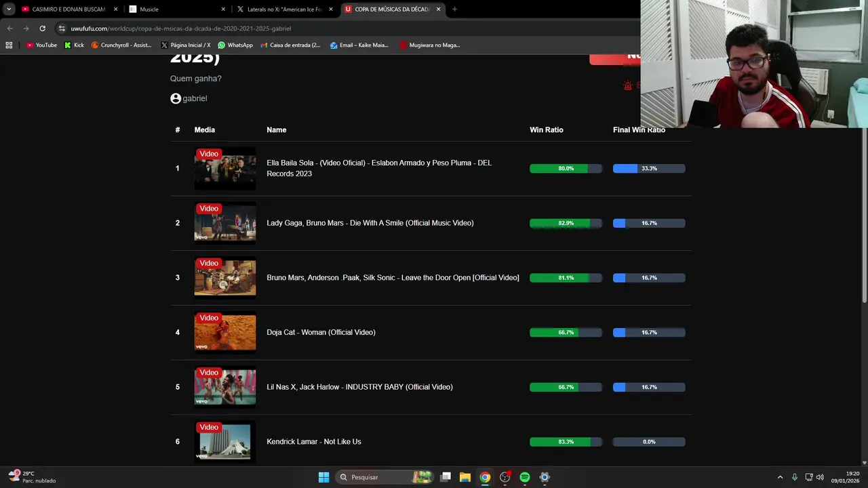Viewport: 868px width, 488px height.
Task: Open the Doja Cat Woman thumbnail
Action: (225, 332)
